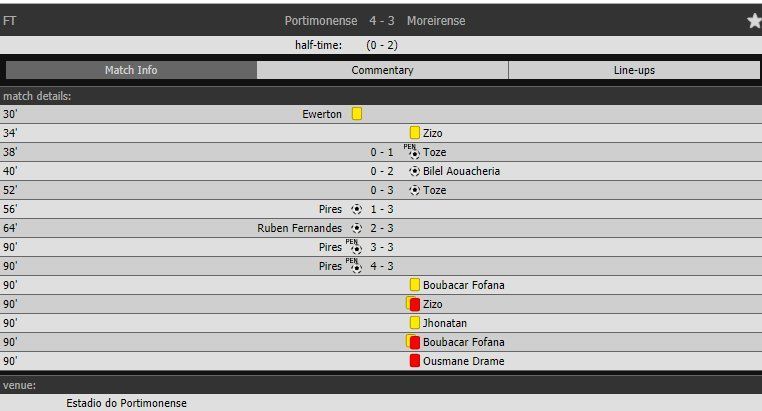762x411 pixels.
Task: Click Zizo's 34' yellow card icon
Action: tap(414, 133)
